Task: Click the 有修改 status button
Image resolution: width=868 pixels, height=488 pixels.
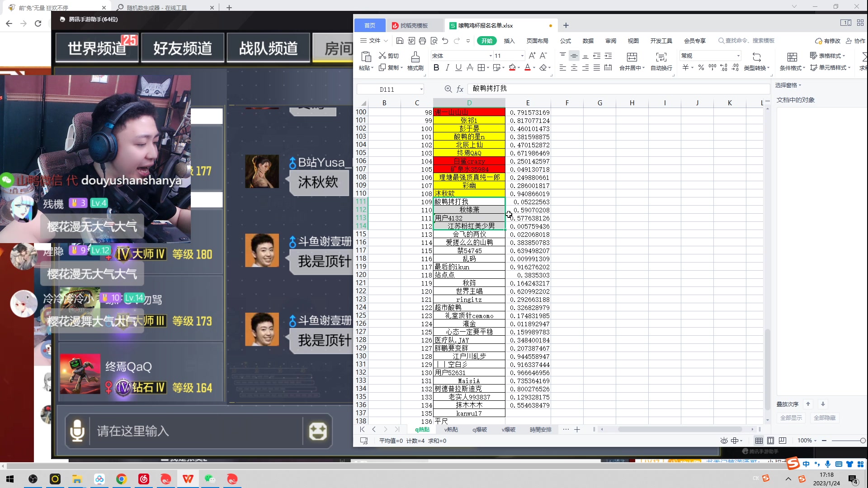Action: point(828,41)
